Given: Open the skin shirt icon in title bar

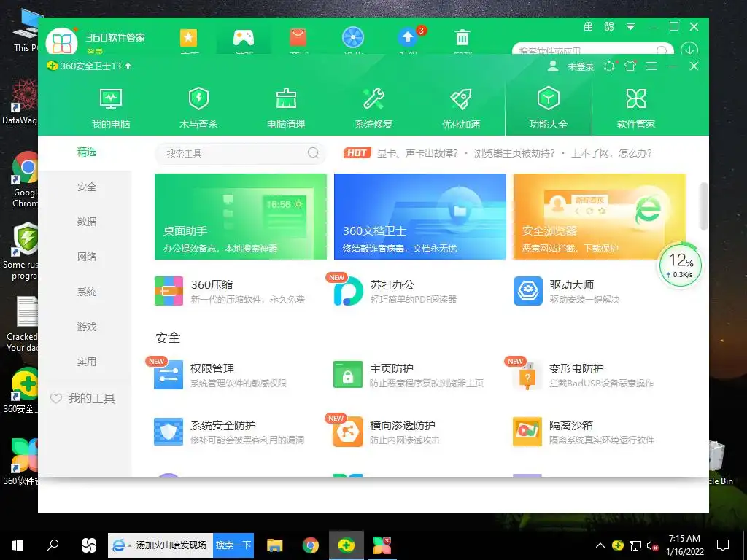Looking at the screenshot, I should coord(630,66).
